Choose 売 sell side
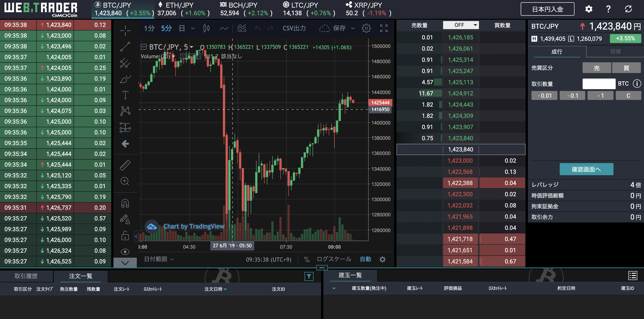The image size is (644, 319). (x=596, y=68)
